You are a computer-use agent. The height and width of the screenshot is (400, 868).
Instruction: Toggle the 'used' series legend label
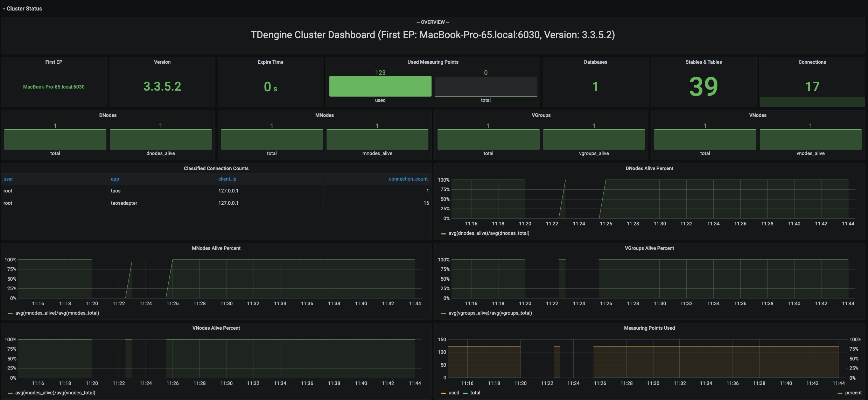click(454, 393)
